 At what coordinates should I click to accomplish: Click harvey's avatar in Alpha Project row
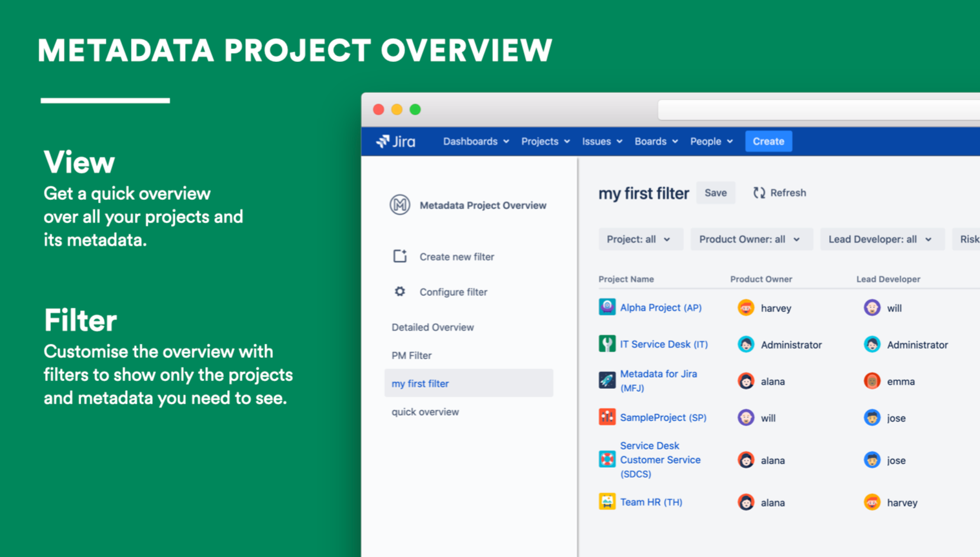click(x=746, y=308)
